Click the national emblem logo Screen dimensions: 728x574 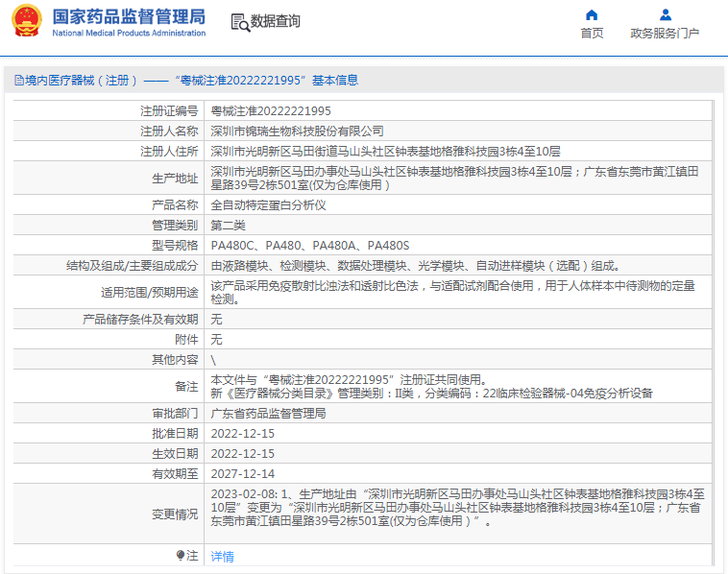27,21
